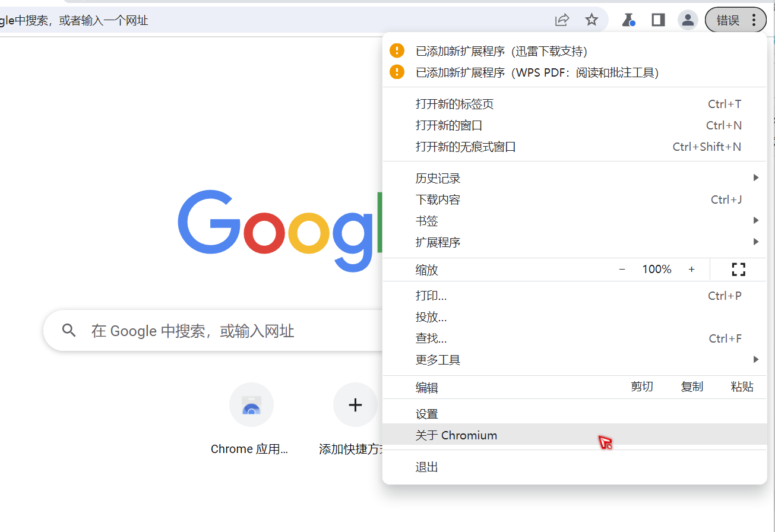Click 粘贴 in the edit row
Image resolution: width=775 pixels, height=532 pixels.
coord(742,387)
